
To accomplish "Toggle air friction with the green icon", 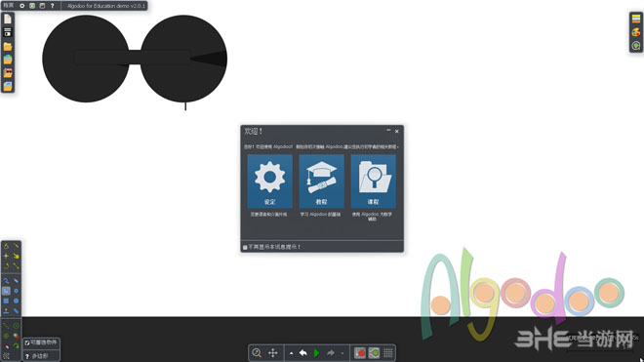I will coord(374,353).
